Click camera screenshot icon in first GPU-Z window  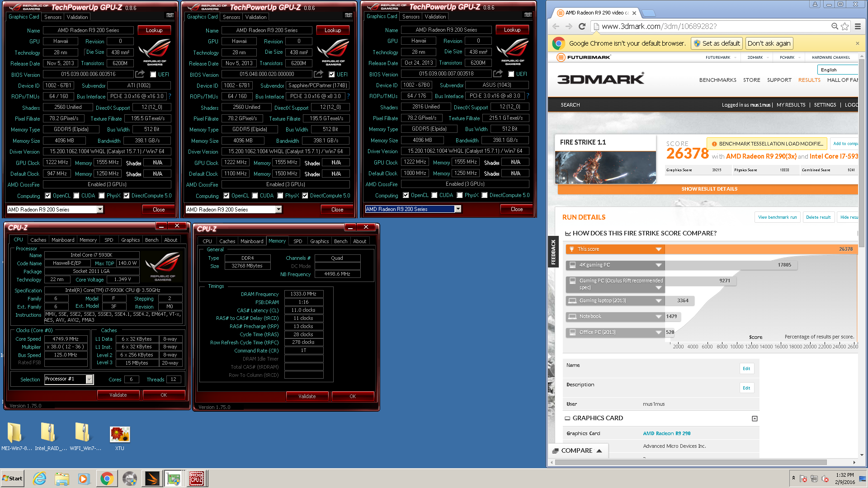click(170, 15)
